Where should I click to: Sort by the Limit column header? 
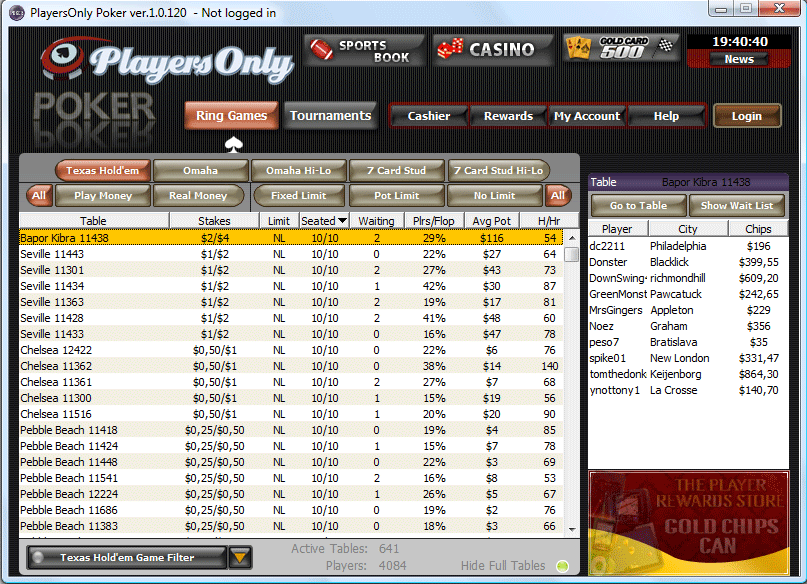pyautogui.click(x=279, y=221)
